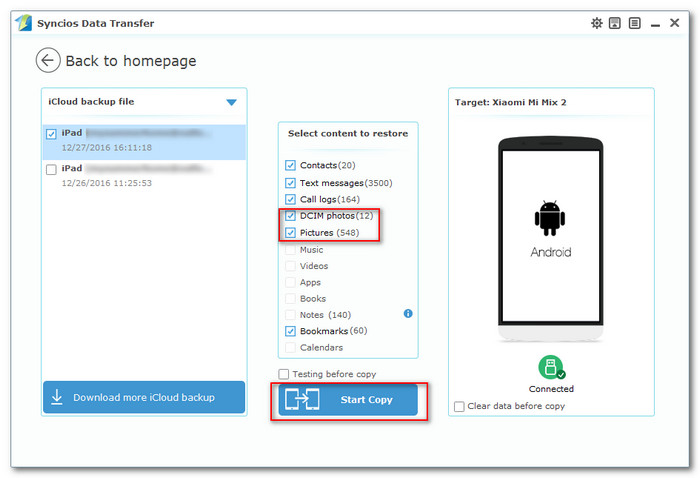This screenshot has width=700, height=478.
Task: Select the 12/27/2016 16:11:18 backup row
Action: tap(144, 142)
